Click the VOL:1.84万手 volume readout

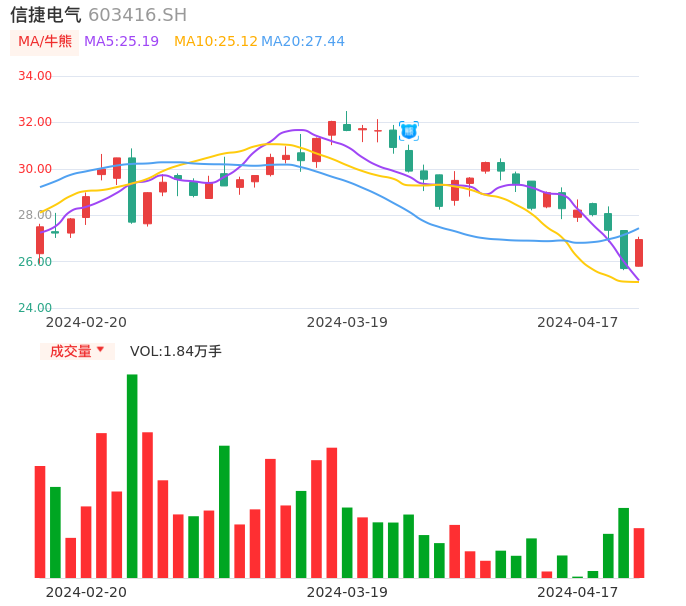coord(175,351)
